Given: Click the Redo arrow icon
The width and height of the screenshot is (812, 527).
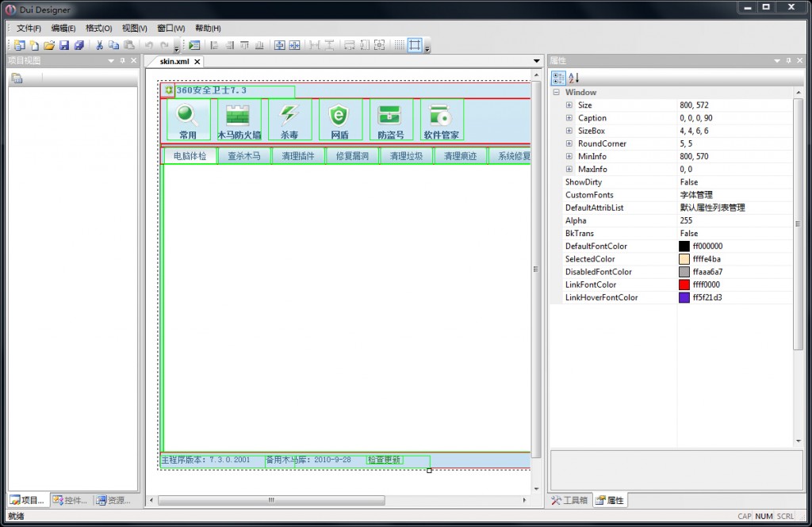Looking at the screenshot, I should coord(164,45).
